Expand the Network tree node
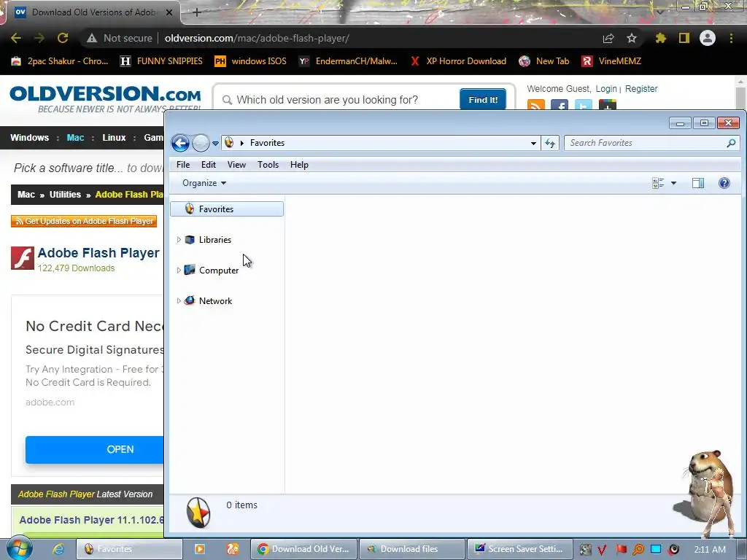The image size is (747, 560). click(179, 300)
